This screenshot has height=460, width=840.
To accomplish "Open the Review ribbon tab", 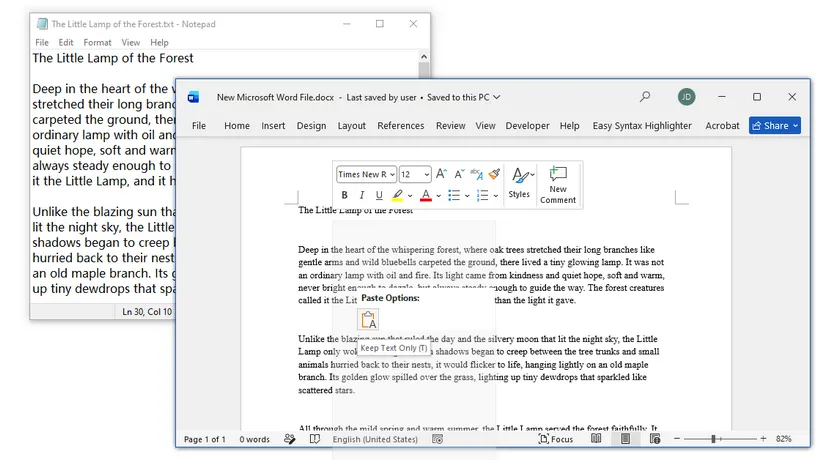I will tap(451, 126).
